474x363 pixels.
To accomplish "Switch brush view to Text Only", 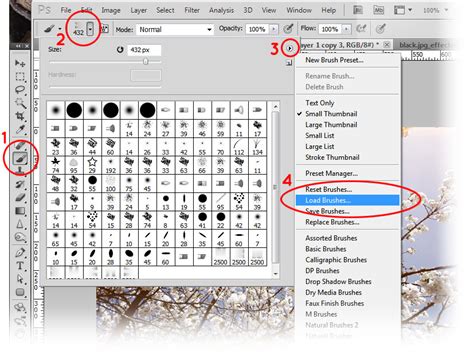I will click(x=320, y=103).
